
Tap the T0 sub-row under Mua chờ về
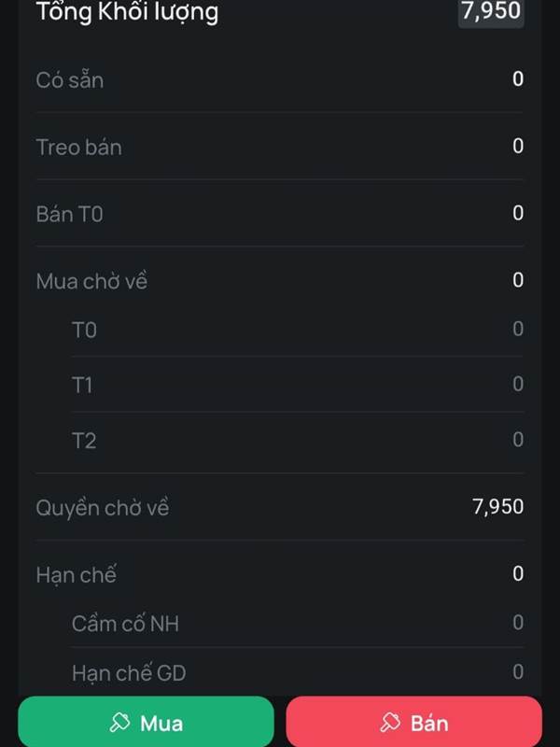pos(298,330)
